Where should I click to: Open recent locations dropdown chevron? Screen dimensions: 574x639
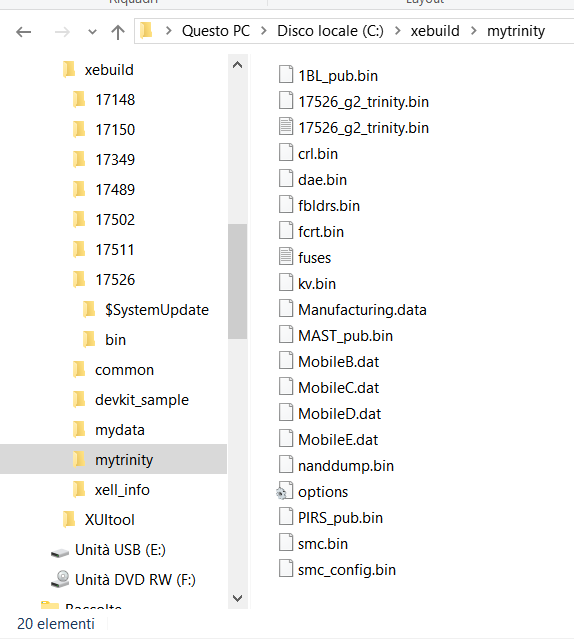(92, 32)
